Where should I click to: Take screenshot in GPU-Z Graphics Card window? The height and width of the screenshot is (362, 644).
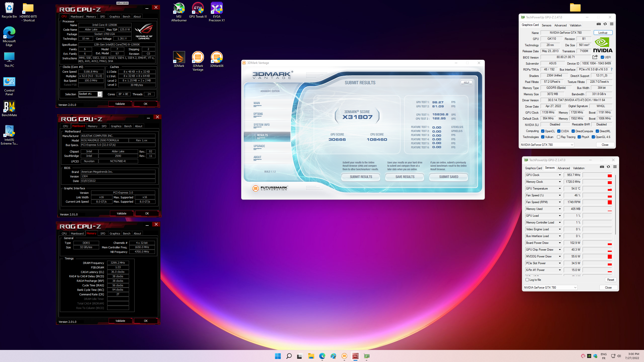point(598,24)
